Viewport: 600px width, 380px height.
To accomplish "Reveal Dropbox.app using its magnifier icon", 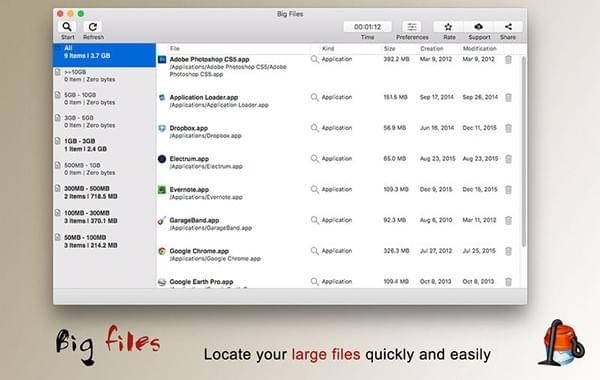I will coord(315,128).
